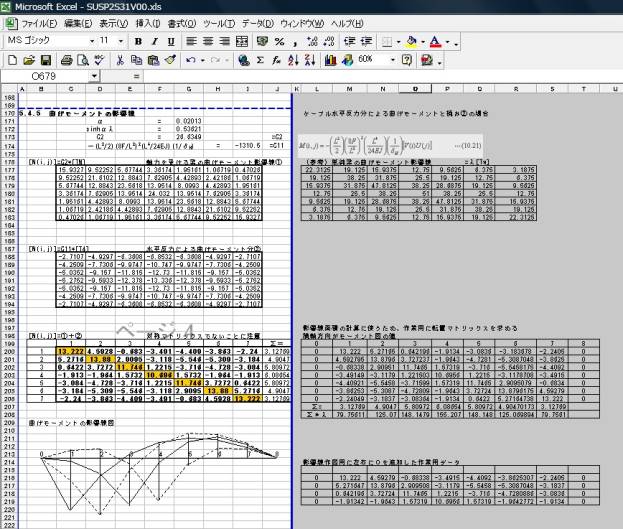Click the Office Assistant help icon
The height and width of the screenshot is (529, 623).
coord(406,60)
